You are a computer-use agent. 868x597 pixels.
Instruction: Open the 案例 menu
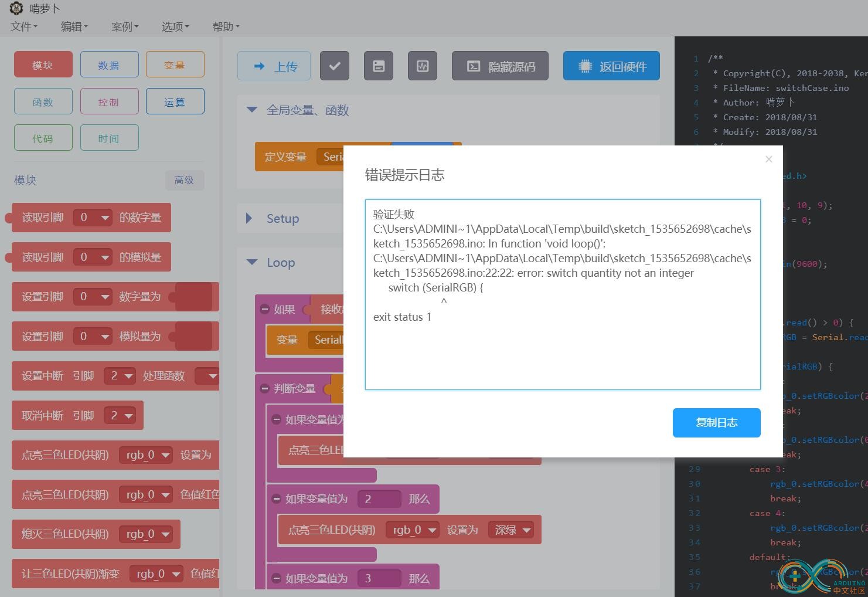(125, 26)
